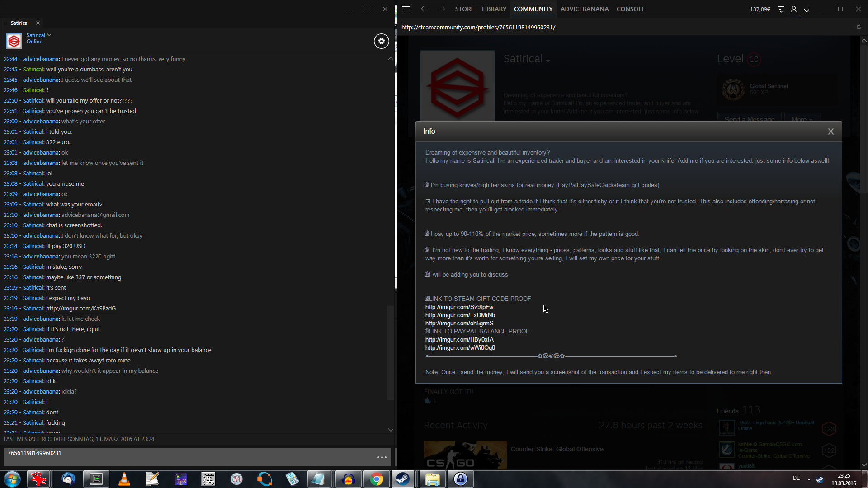Open the imgur.com/KaSBzdG link in chat
Viewport: 868px width, 488px height.
(x=81, y=309)
